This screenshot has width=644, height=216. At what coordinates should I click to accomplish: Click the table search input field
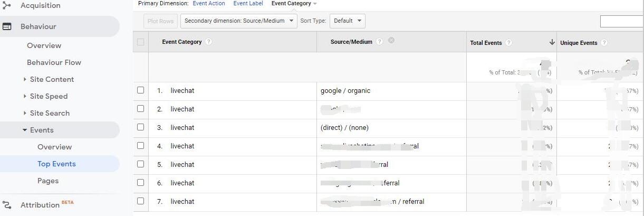pyautogui.click(x=622, y=22)
